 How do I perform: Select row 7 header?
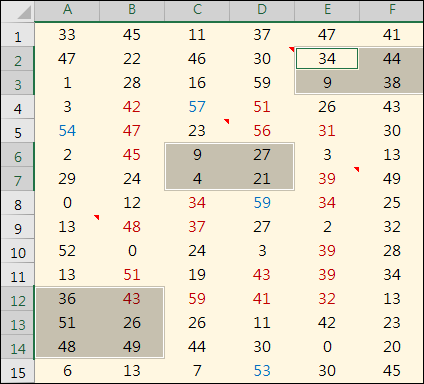click(x=18, y=179)
